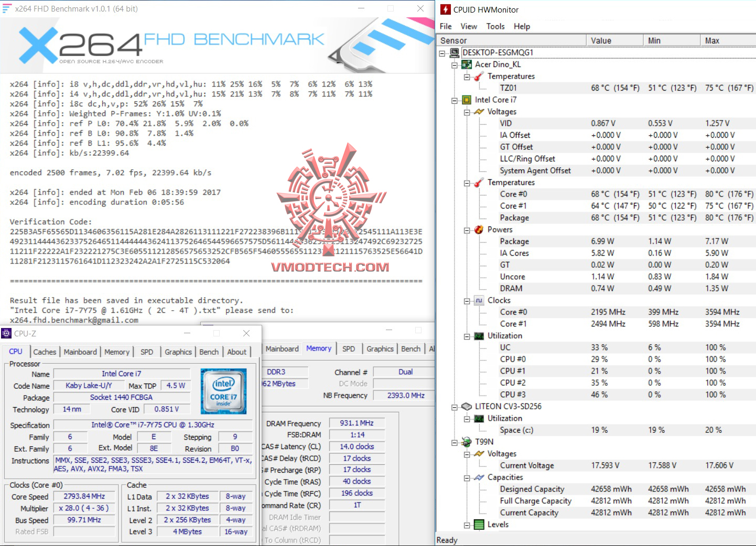Collapse the DESKTOP-ESGMQG1 root node
This screenshot has width=756, height=546.
[x=442, y=53]
